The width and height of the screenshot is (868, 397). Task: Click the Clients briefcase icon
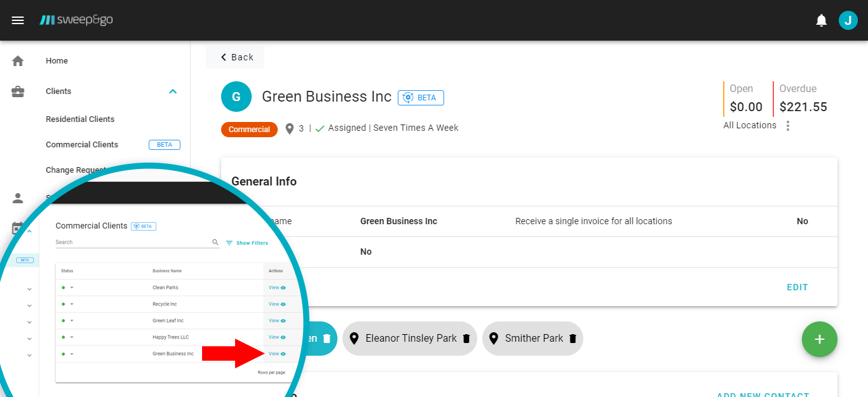pyautogui.click(x=18, y=91)
